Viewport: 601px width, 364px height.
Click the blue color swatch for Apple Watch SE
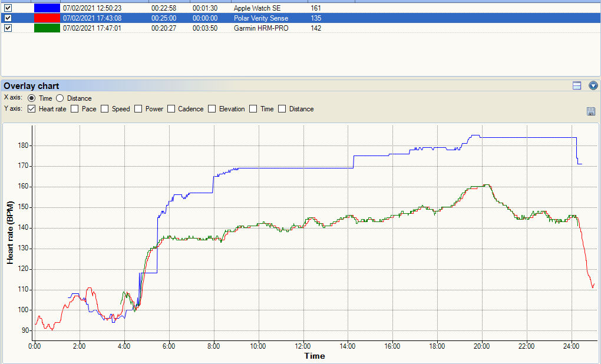coord(47,8)
